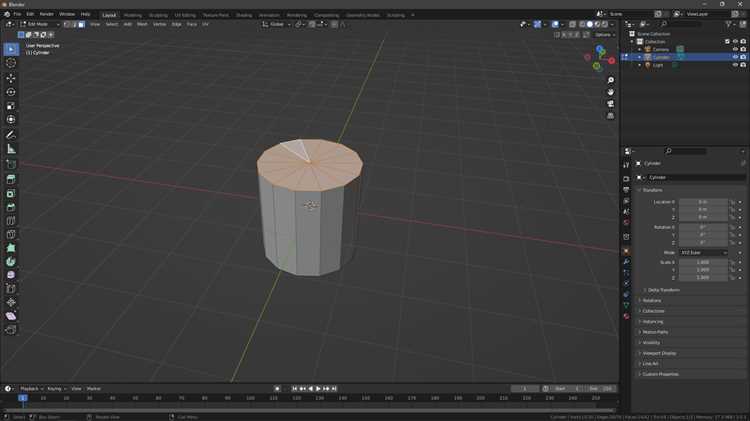
Task: Open the Mesh menu in viewport header
Action: (x=142, y=24)
